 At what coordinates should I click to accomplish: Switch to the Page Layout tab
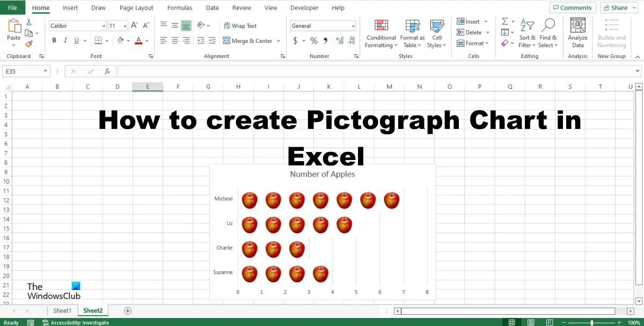click(x=136, y=8)
